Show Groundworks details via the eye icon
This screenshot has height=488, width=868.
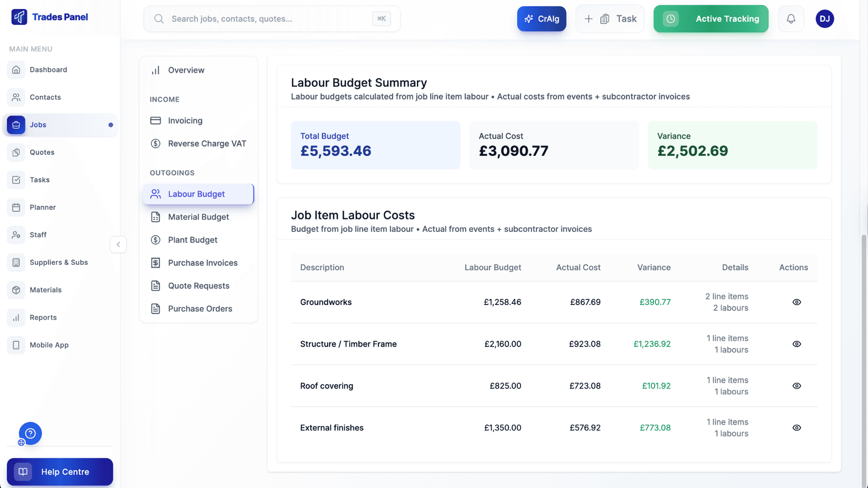[797, 302]
